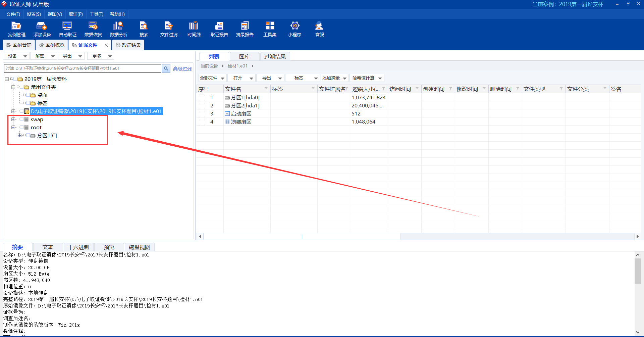Click 检材1.e01 in the breadcrumb path
This screenshot has width=644, height=337.
coord(237,66)
